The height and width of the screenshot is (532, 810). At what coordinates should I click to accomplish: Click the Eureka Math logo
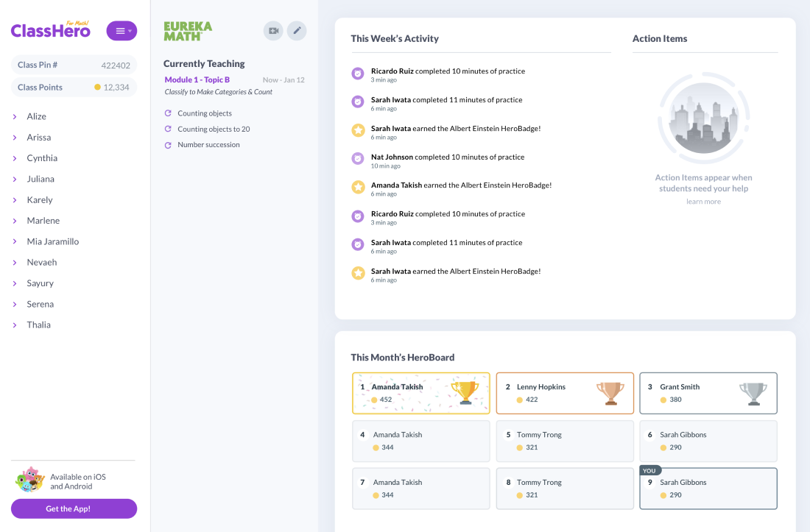(x=188, y=31)
